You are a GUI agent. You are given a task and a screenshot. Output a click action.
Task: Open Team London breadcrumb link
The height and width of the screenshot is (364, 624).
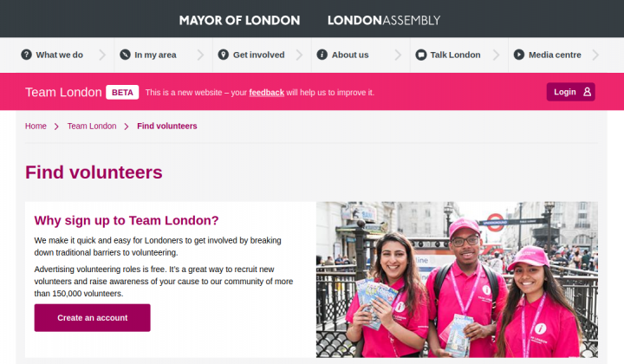coord(92,127)
